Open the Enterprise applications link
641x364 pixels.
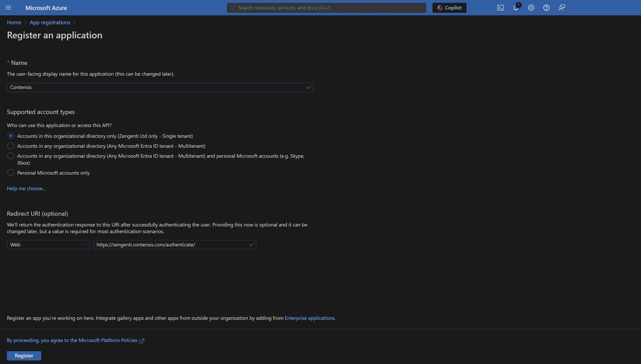pos(310,318)
